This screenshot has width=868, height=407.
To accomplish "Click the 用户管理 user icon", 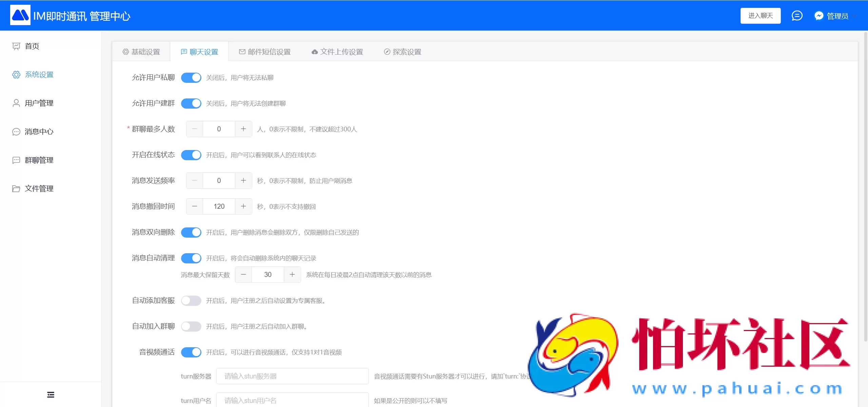I will (x=16, y=103).
